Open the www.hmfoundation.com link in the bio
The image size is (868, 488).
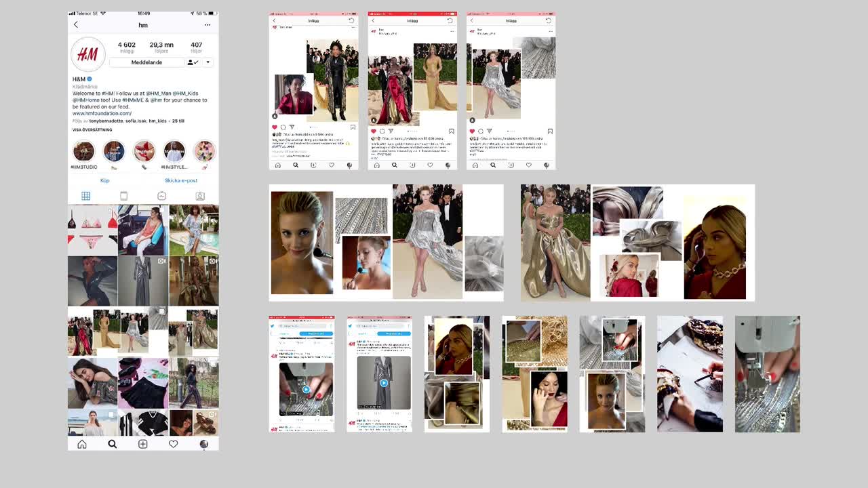tap(102, 113)
